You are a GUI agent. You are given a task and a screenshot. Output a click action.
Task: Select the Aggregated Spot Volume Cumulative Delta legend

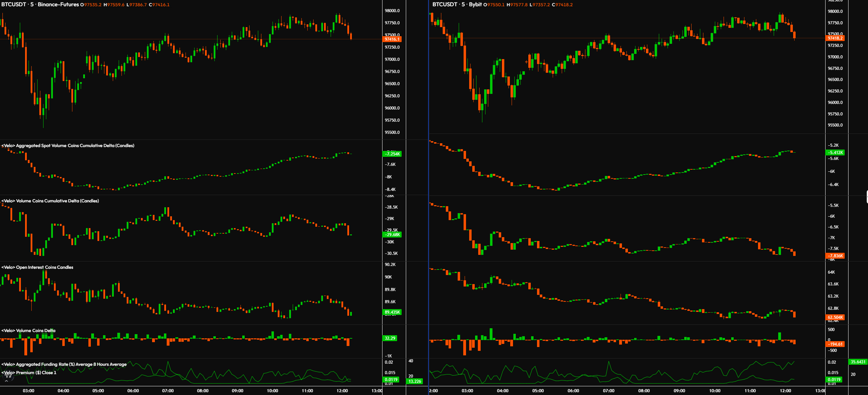coord(68,146)
